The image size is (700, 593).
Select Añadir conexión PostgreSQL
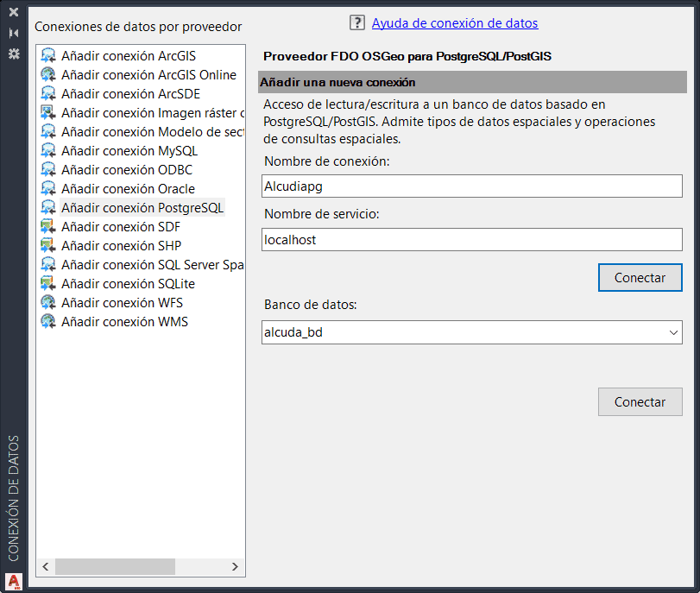142,208
